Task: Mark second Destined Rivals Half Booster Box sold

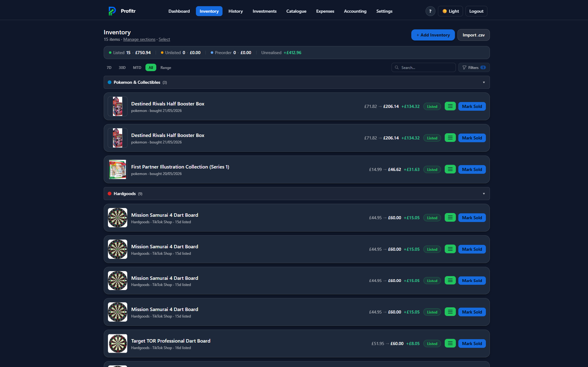Action: pos(472,138)
